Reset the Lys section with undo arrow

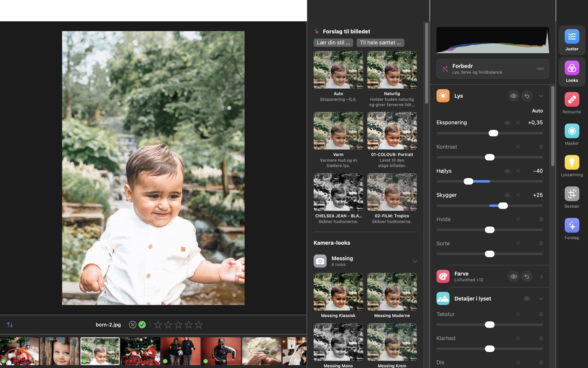[x=527, y=96]
